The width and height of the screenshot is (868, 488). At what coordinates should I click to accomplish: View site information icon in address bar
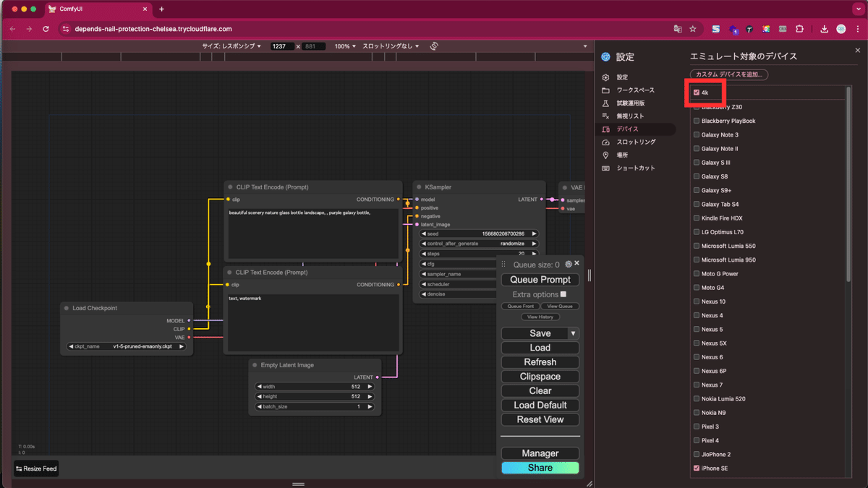[x=65, y=29]
